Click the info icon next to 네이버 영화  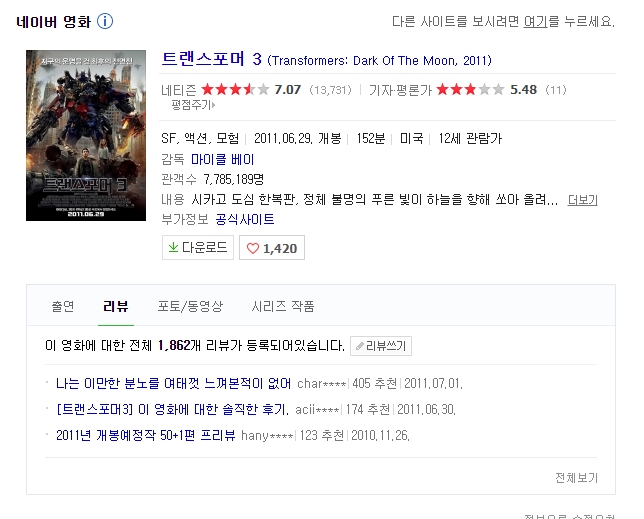(x=105, y=21)
